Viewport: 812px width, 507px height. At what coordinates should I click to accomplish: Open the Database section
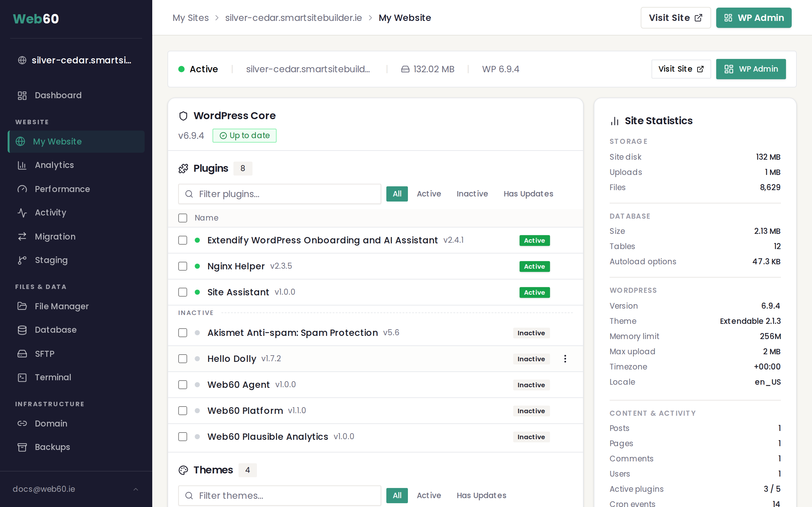pyautogui.click(x=56, y=330)
